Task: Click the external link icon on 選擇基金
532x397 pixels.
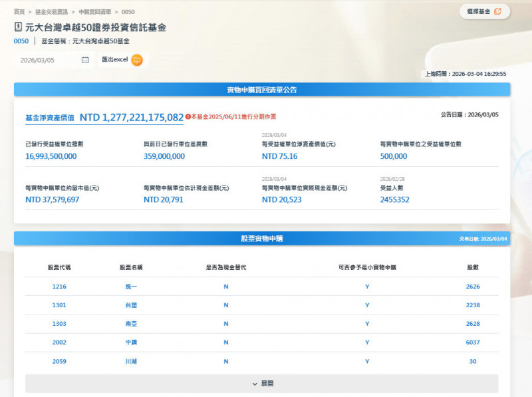Action: (498, 11)
